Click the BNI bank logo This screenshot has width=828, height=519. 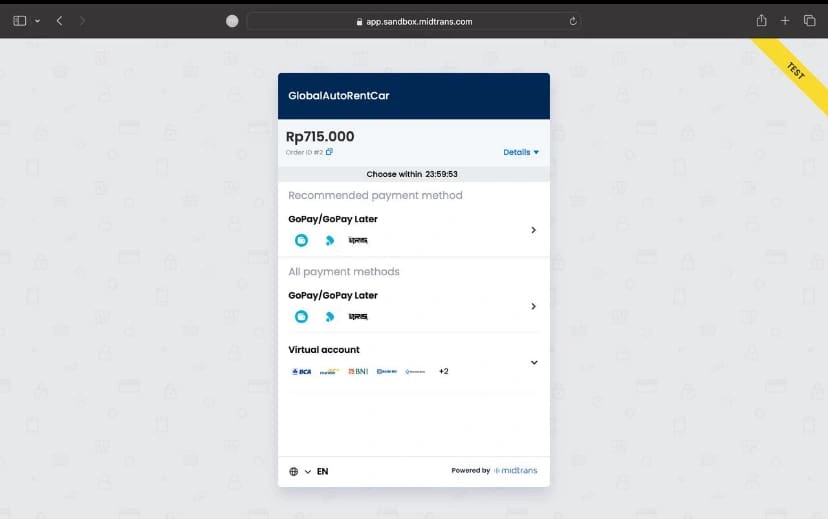(358, 372)
